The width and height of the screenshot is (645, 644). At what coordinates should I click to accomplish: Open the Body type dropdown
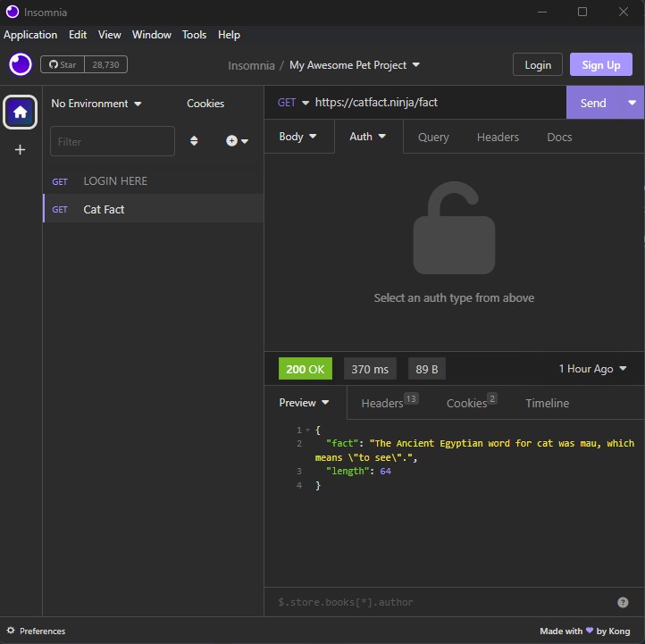click(297, 137)
